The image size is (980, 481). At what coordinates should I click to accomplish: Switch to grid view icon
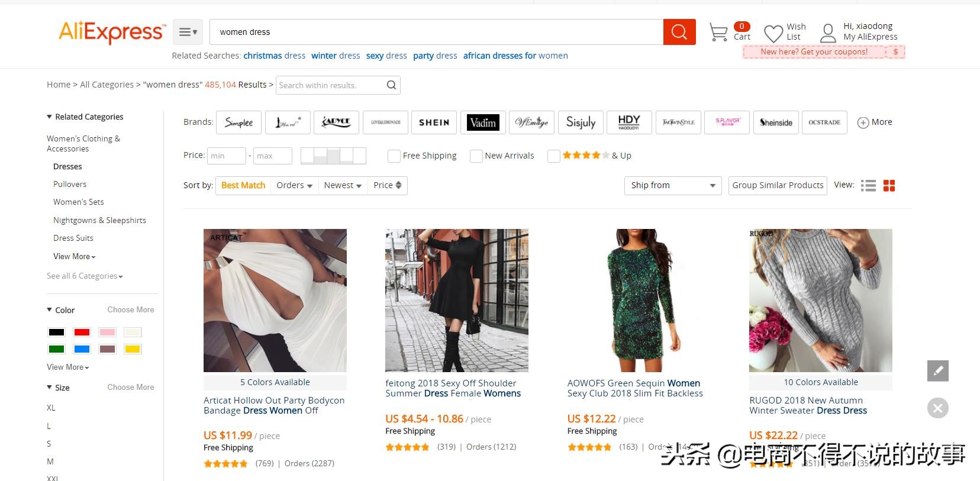point(889,186)
